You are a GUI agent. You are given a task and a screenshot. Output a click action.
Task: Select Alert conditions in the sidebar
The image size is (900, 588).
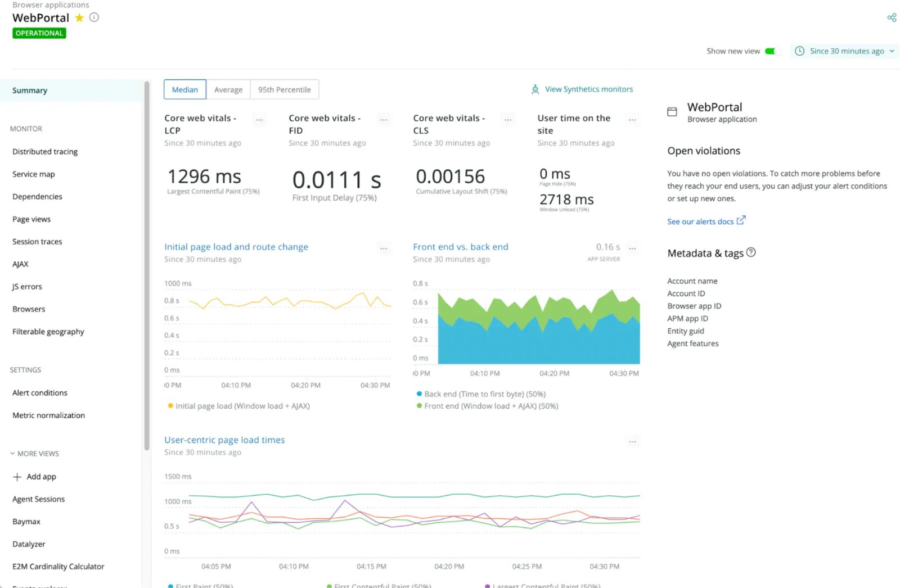[39, 392]
